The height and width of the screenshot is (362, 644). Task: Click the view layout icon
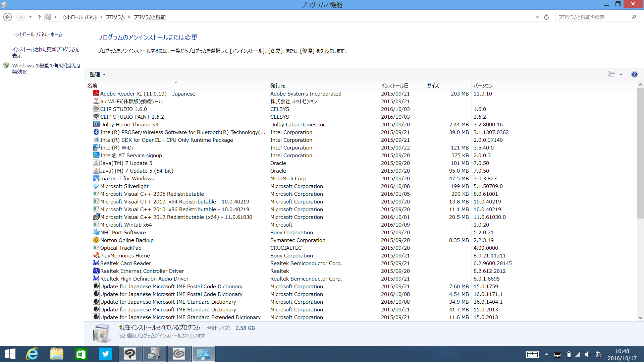611,74
